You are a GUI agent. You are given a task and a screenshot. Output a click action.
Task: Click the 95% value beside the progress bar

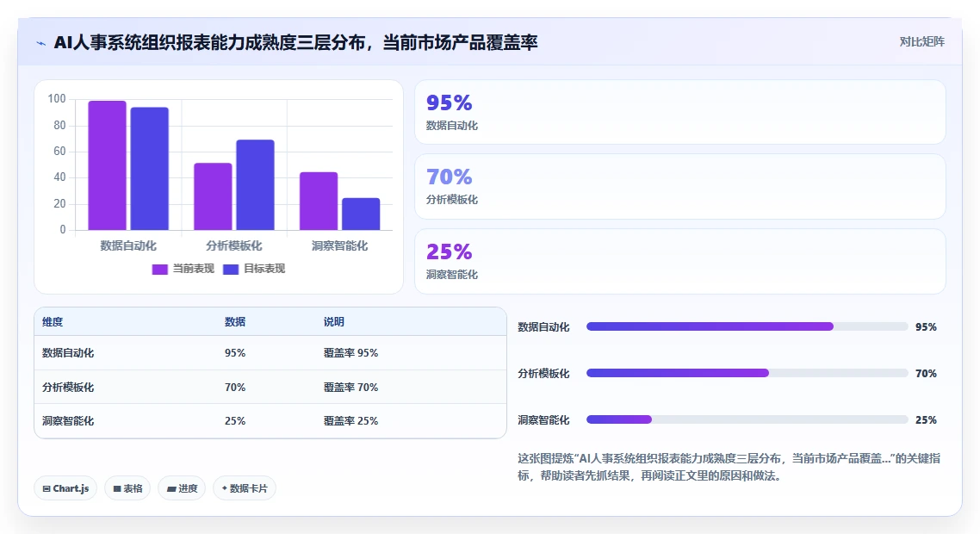point(926,327)
